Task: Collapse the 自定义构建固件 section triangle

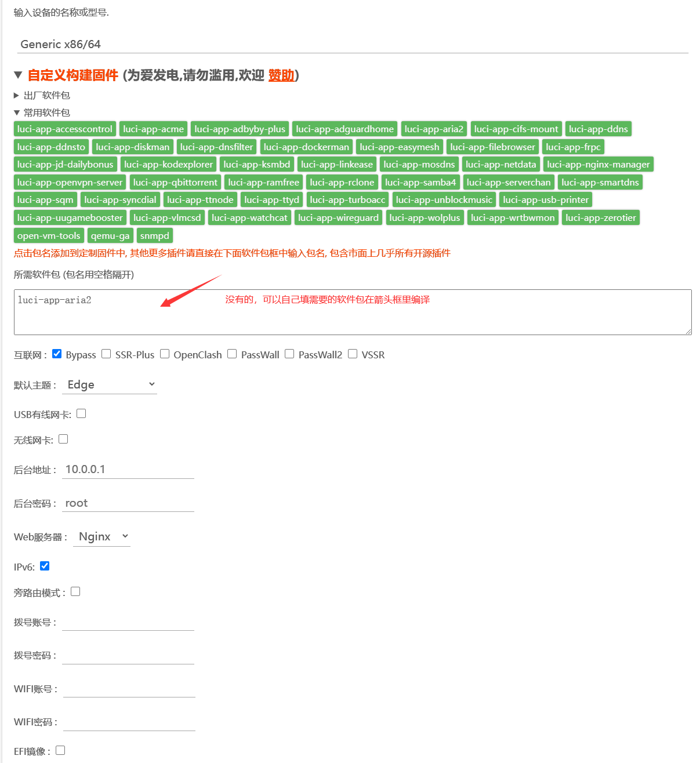Action: click(x=18, y=75)
